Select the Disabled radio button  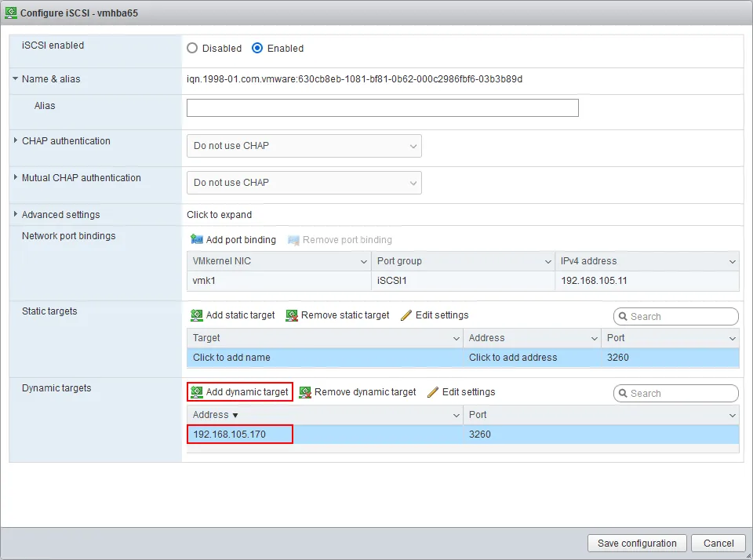192,48
